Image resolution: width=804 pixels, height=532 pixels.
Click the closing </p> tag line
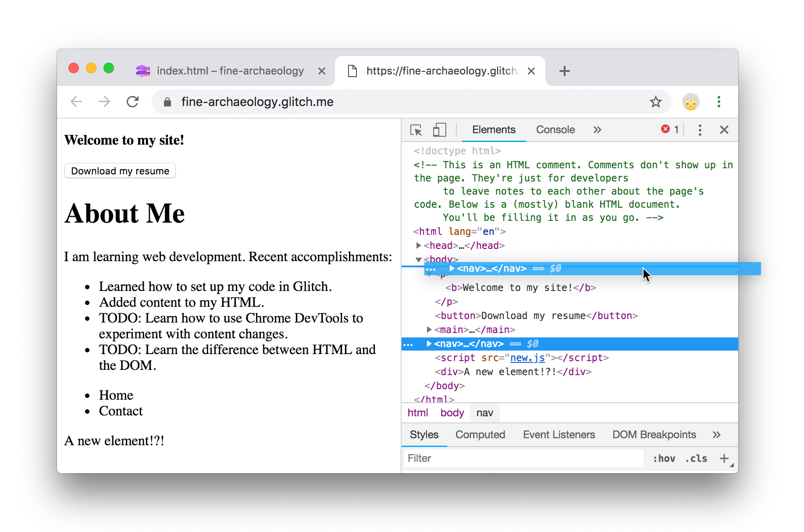(446, 301)
